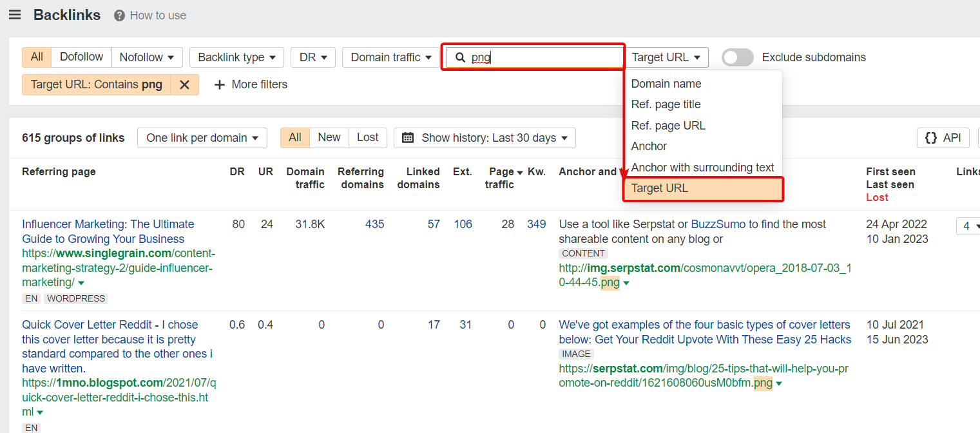The image size is (980, 433).
Task: Remove the Target URL Contains png filter
Action: click(x=185, y=84)
